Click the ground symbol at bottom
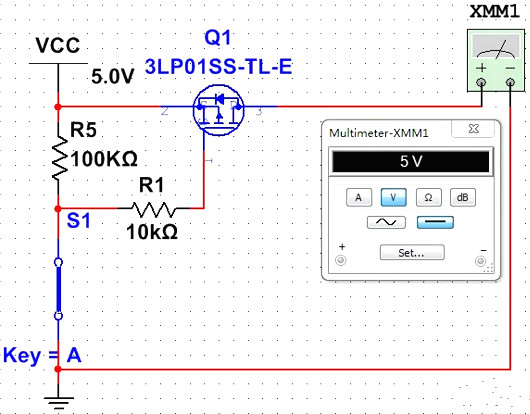The height and width of the screenshot is (414, 530). click(x=58, y=400)
